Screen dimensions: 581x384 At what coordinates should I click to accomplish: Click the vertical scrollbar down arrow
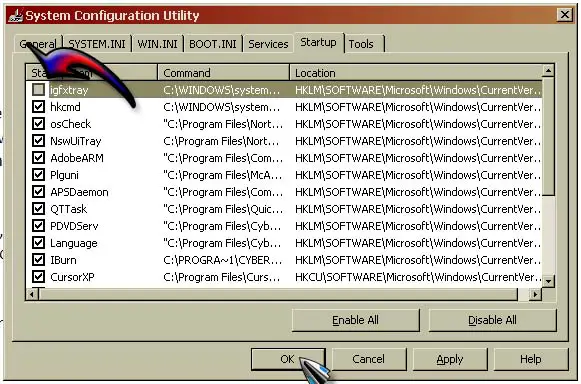point(548,281)
